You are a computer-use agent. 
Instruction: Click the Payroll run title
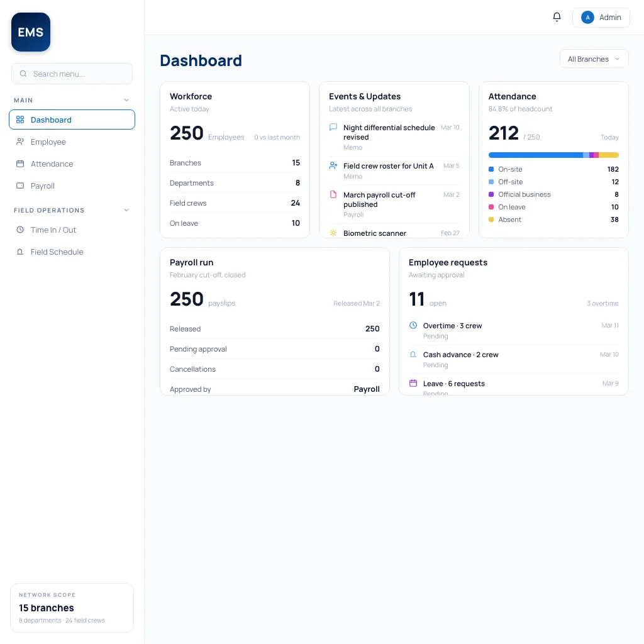click(x=191, y=262)
